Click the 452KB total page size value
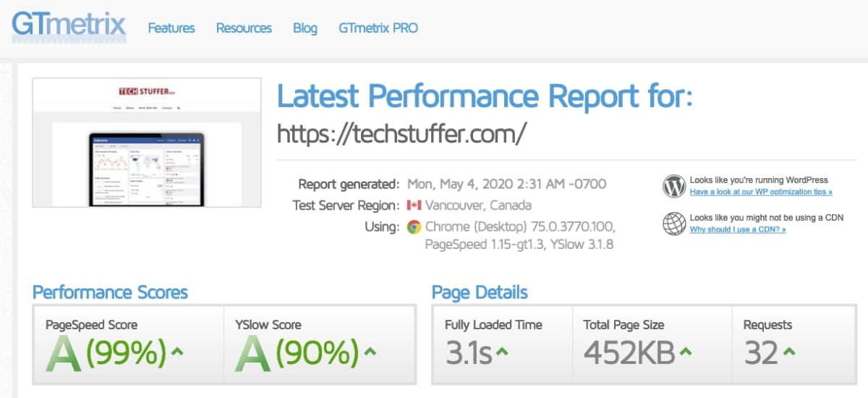Image resolution: width=868 pixels, height=398 pixels. pos(629,353)
